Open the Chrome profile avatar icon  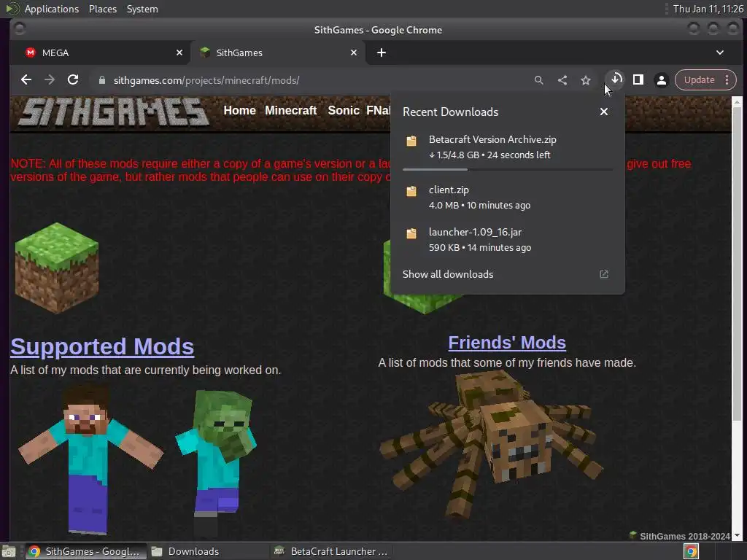(x=661, y=80)
